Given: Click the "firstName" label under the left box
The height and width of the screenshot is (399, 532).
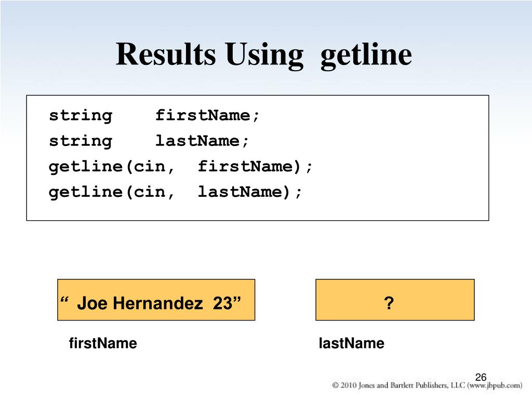Looking at the screenshot, I should (x=103, y=343).
